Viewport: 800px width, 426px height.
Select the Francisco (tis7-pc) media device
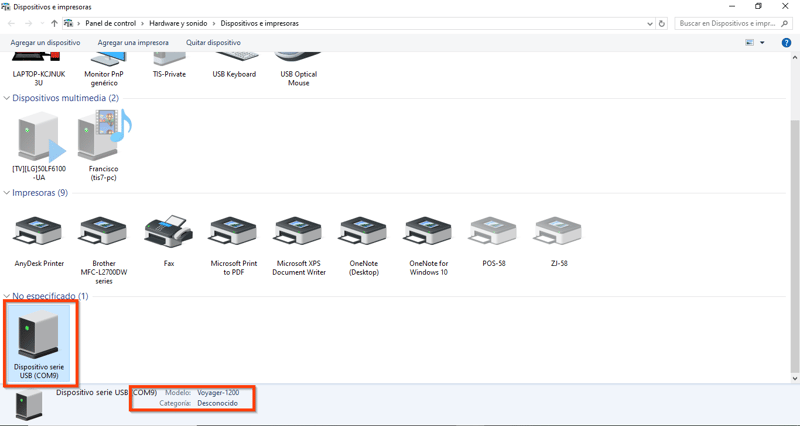pyautogui.click(x=104, y=146)
